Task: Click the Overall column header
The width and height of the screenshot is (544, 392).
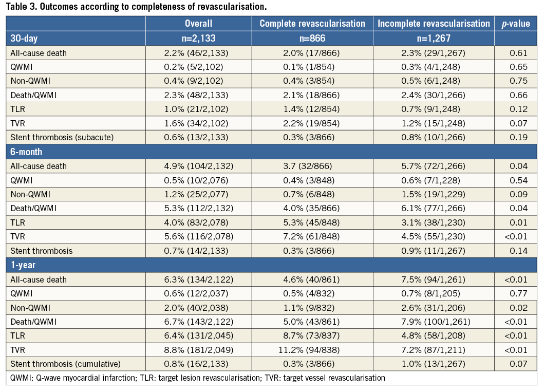Action: tap(198, 24)
